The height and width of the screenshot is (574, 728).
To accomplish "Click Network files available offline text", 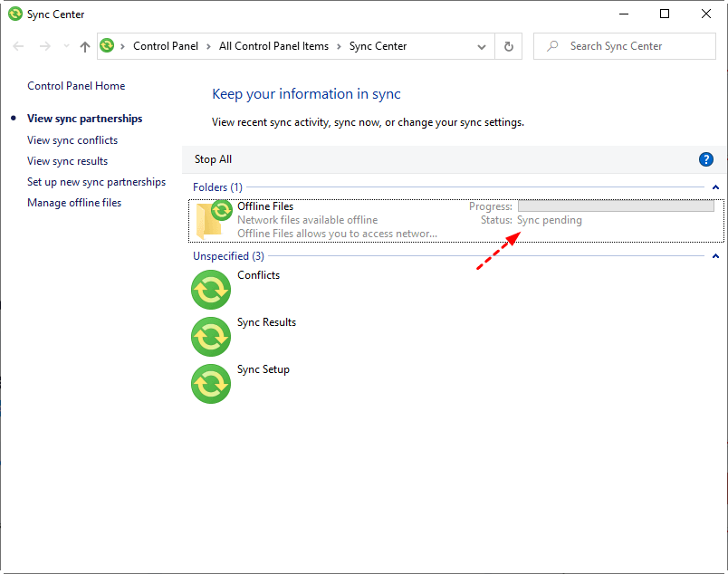I will pyautogui.click(x=307, y=220).
